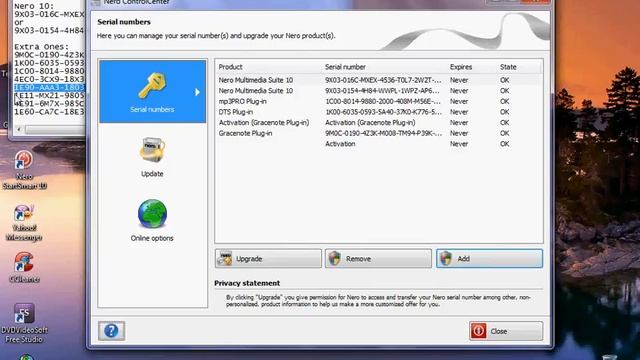Click 'Extra Ones:' line in text window
The image size is (640, 360).
click(42, 47)
